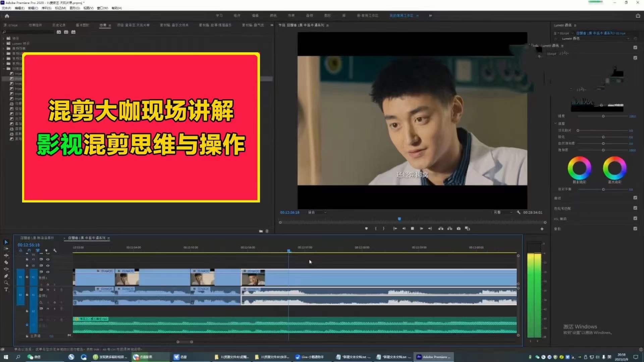
Task: Open zoom level dropdown in program monitor
Action: point(317,213)
